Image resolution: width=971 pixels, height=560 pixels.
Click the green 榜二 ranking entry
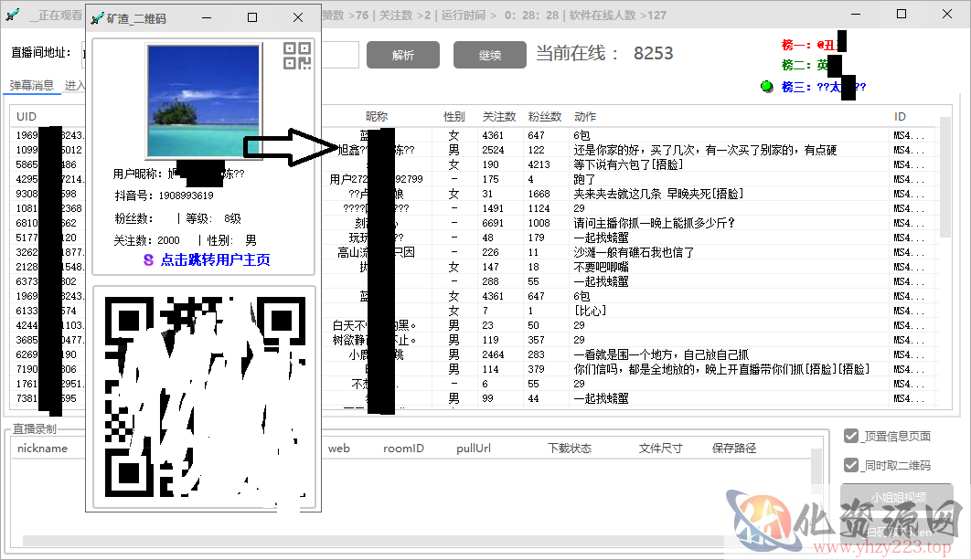(811, 65)
